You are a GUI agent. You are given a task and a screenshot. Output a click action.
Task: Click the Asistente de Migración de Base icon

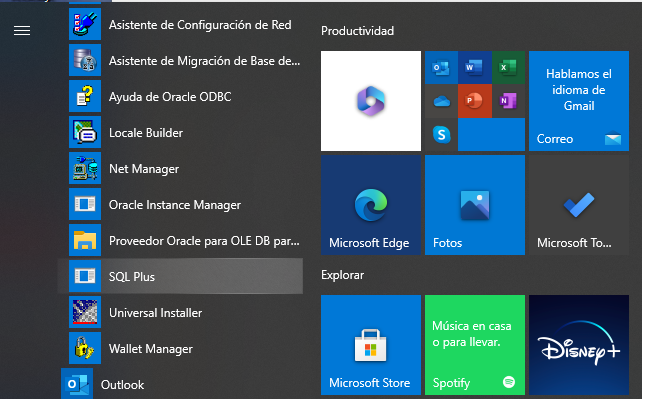(x=85, y=60)
